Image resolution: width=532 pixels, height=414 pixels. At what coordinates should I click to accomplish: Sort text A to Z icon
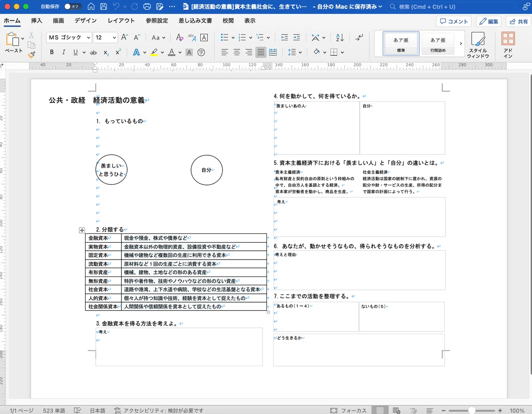coord(340,37)
